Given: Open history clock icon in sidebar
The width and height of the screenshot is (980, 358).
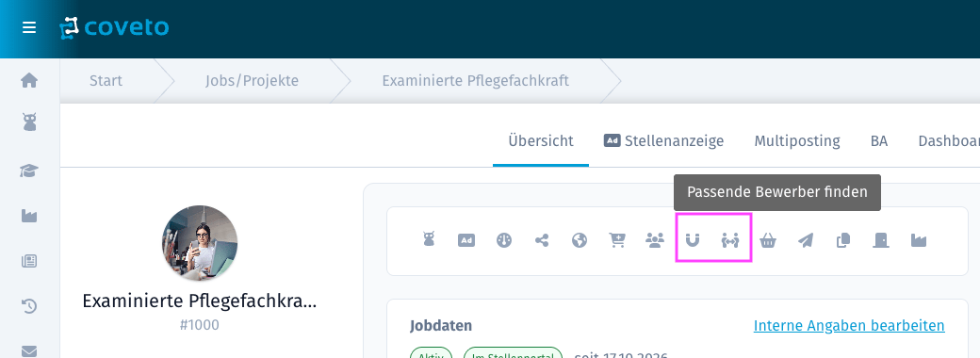Looking at the screenshot, I should pyautogui.click(x=29, y=306).
